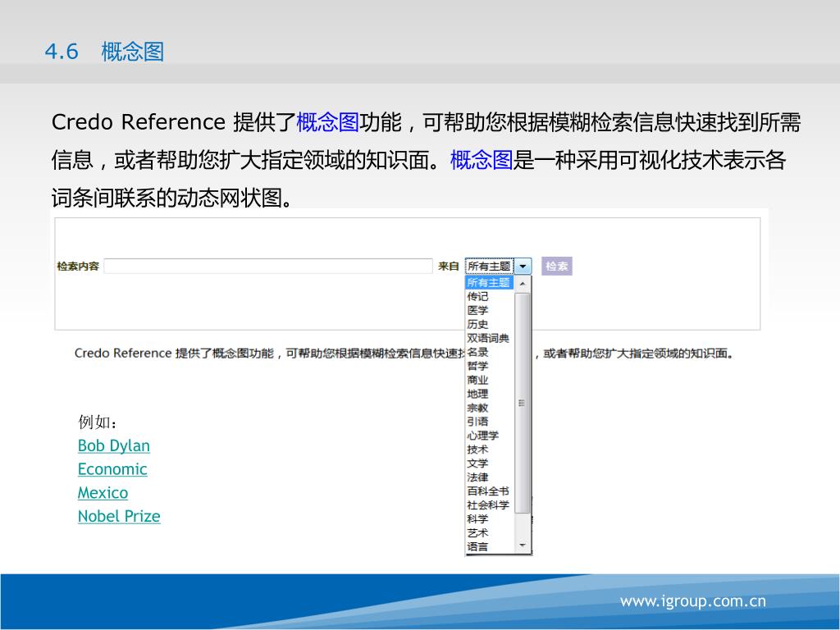Open the Bob Dylan example link
840x630 pixels.
[x=113, y=445]
